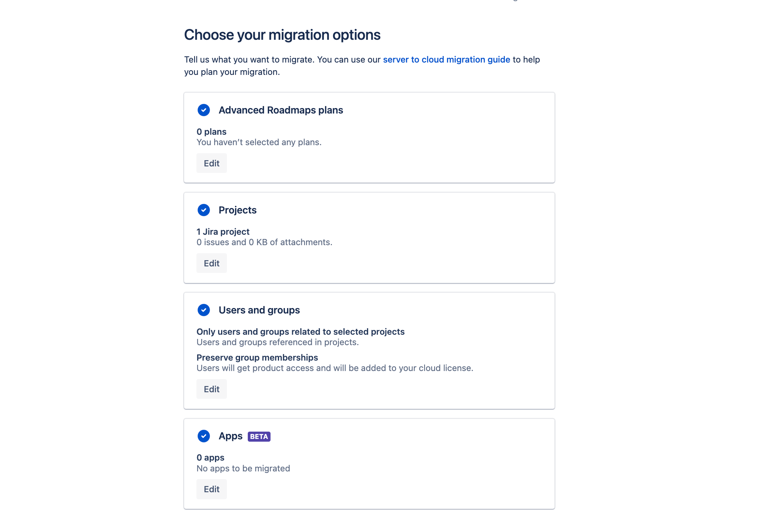Click the 1 Jira project summary text
The height and width of the screenshot is (532, 768).
(x=223, y=232)
